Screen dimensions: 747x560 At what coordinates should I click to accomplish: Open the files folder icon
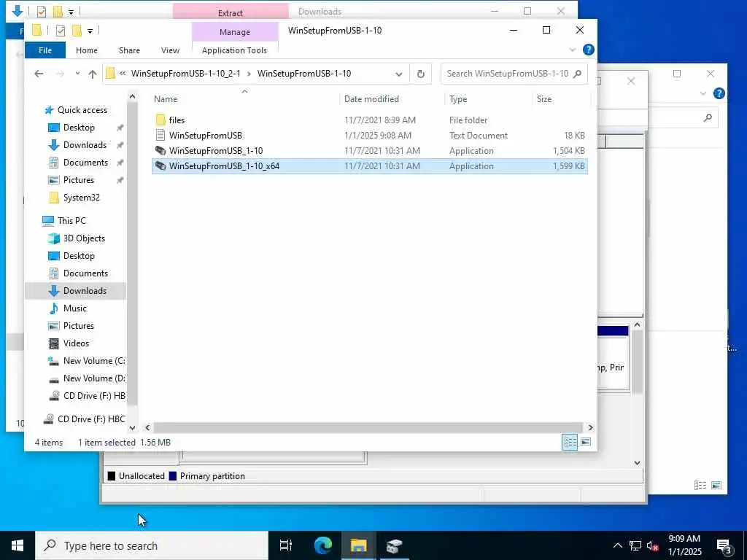pyautogui.click(x=160, y=120)
